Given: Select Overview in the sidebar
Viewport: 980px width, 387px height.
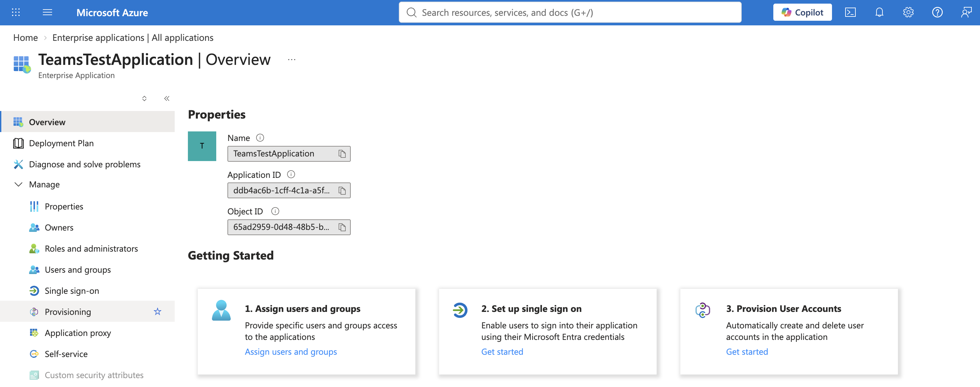Looking at the screenshot, I should [x=87, y=122].
